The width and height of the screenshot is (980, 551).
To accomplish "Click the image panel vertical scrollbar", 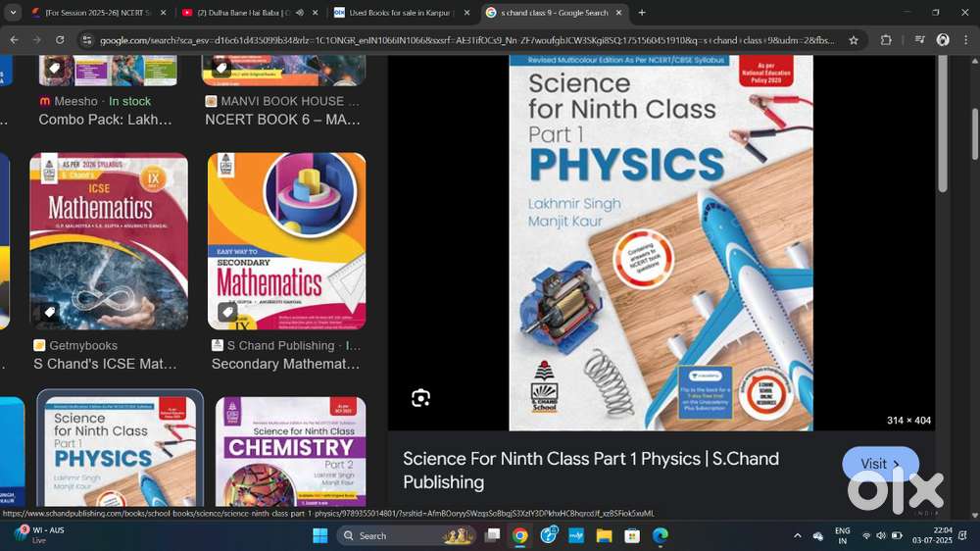I will click(943, 124).
